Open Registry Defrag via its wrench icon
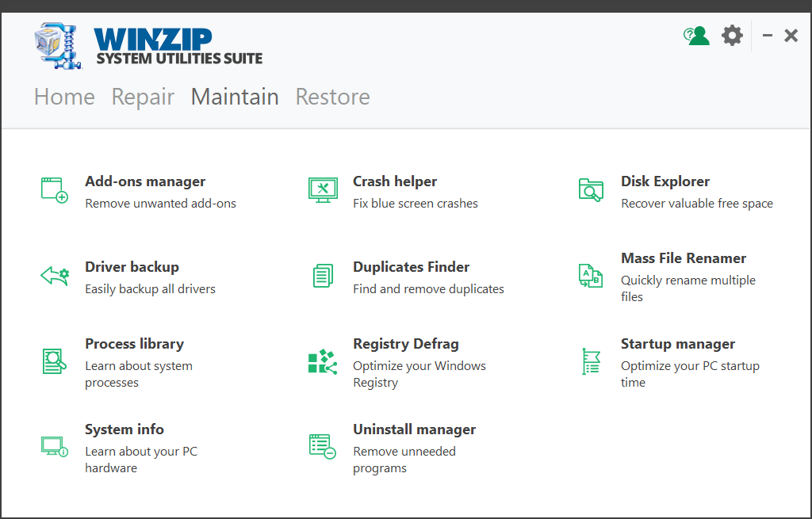The width and height of the screenshot is (812, 519). pos(322,361)
